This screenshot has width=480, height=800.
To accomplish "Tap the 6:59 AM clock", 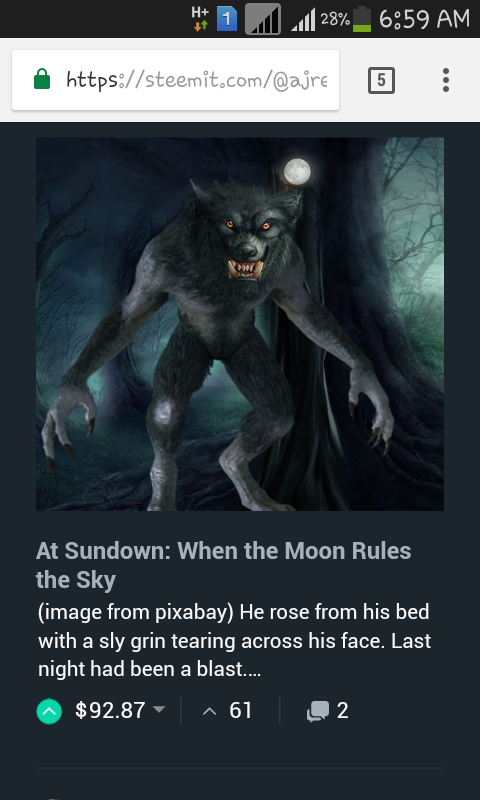I will [424, 19].
